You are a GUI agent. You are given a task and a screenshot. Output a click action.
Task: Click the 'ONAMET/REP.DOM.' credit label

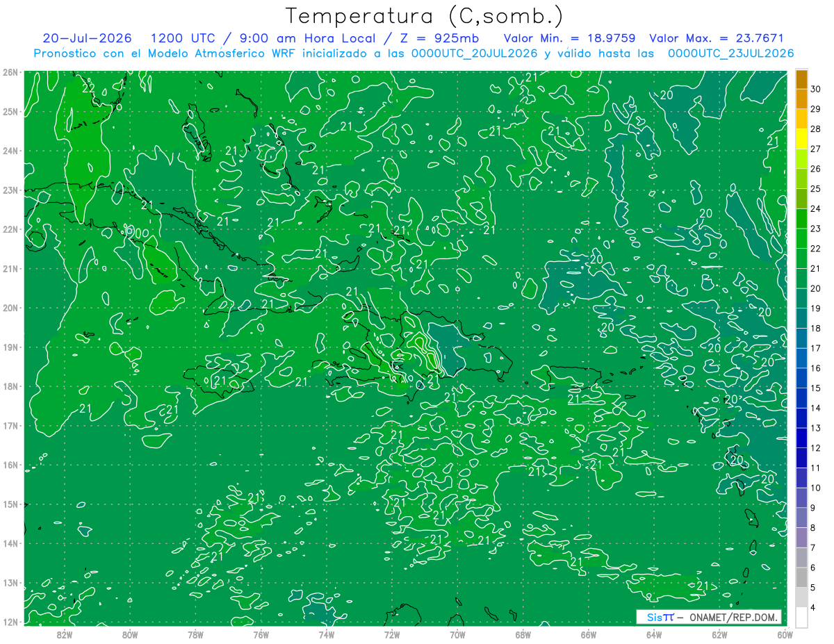[x=733, y=617]
